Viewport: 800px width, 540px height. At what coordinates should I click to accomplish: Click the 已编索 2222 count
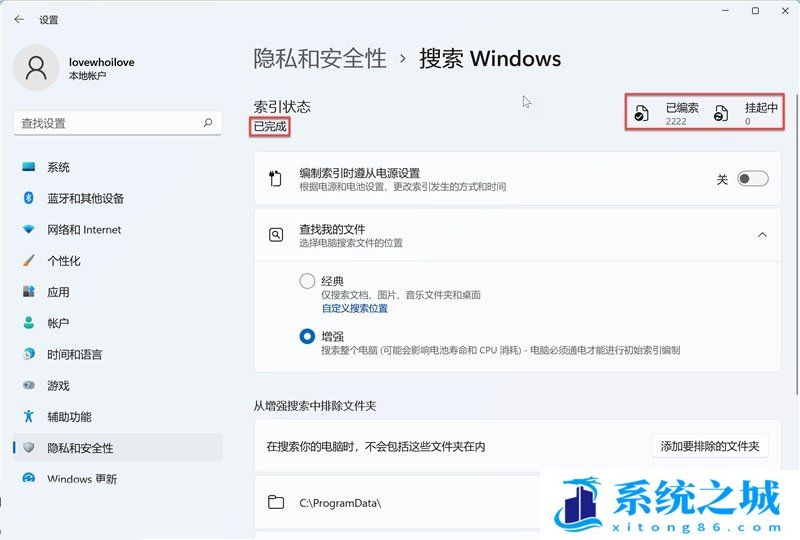point(676,121)
